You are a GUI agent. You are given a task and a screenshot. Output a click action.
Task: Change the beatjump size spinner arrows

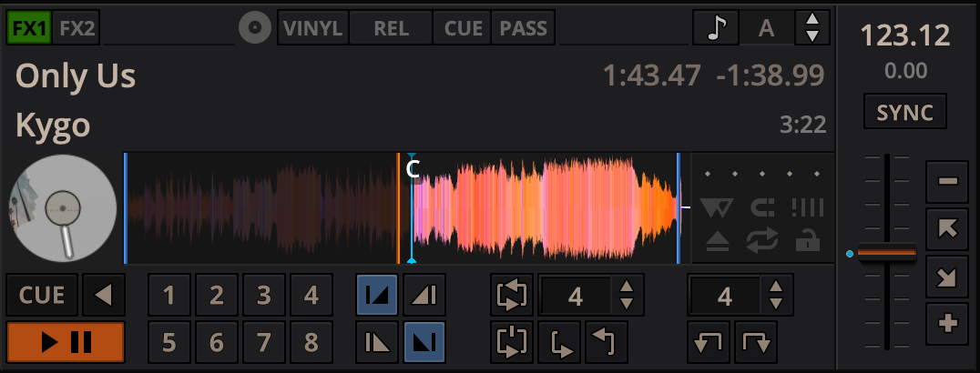(x=775, y=295)
